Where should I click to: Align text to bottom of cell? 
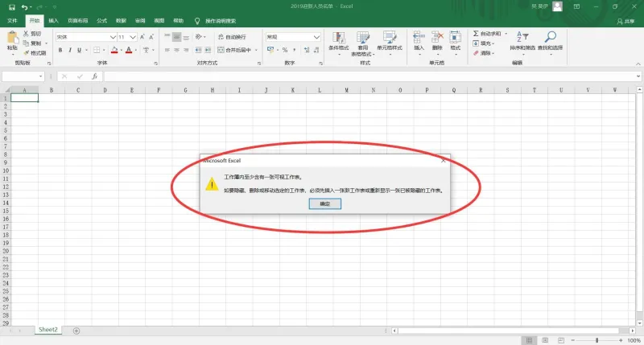[x=186, y=37]
